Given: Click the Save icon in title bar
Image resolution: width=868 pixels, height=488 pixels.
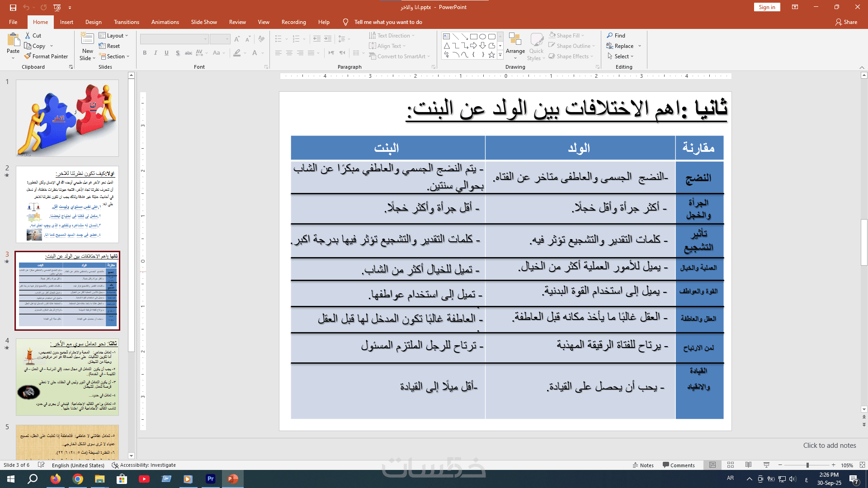Looking at the screenshot, I should (13, 7).
